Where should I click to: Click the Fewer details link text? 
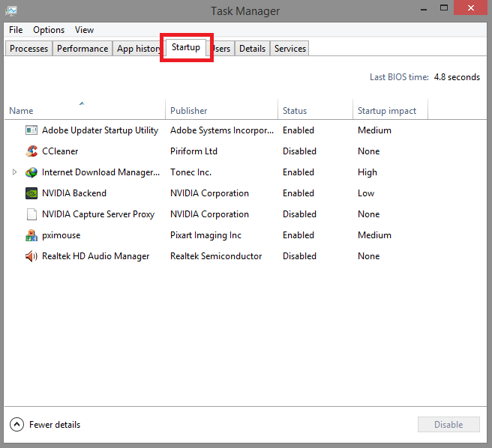[55, 425]
